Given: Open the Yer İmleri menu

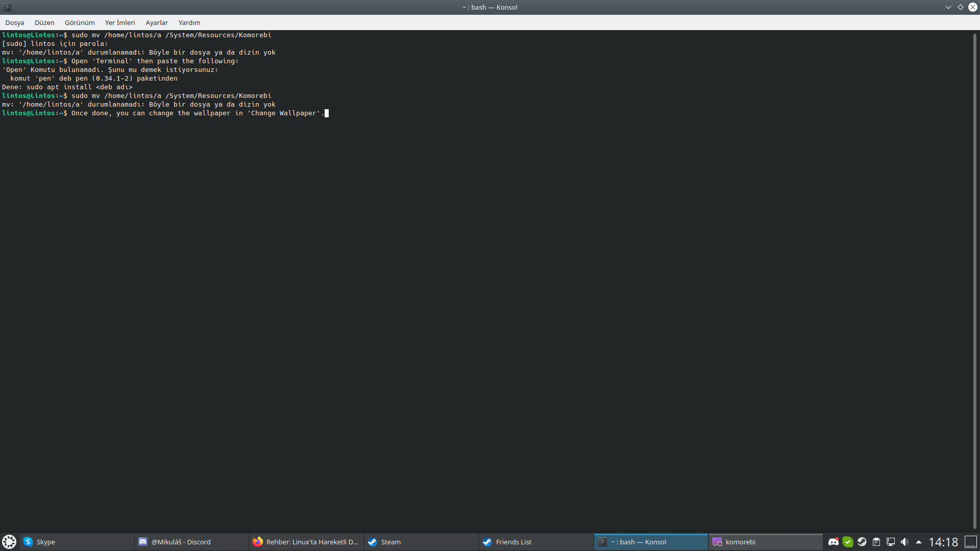Looking at the screenshot, I should (120, 22).
